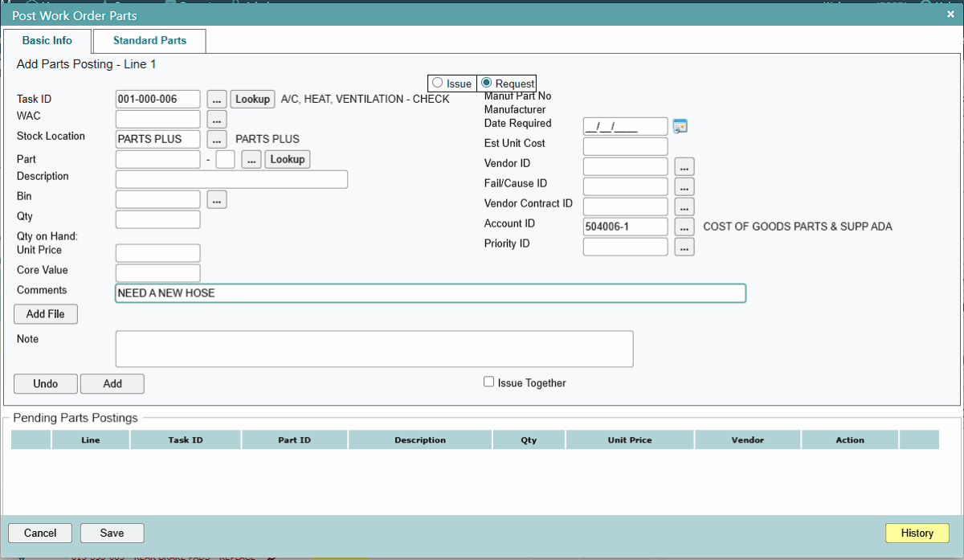Tick the Issue Together checkbox

pyautogui.click(x=488, y=382)
